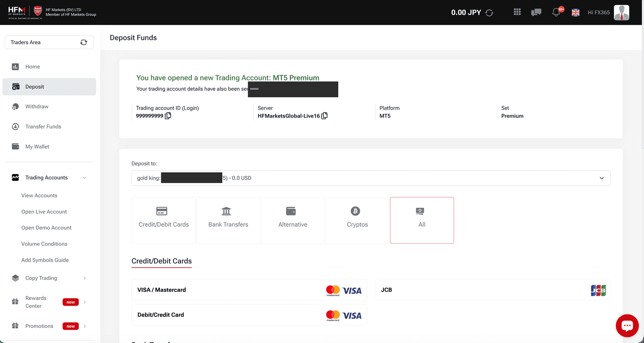Open the notifications bell
This screenshot has width=644, height=343.
tap(557, 12)
